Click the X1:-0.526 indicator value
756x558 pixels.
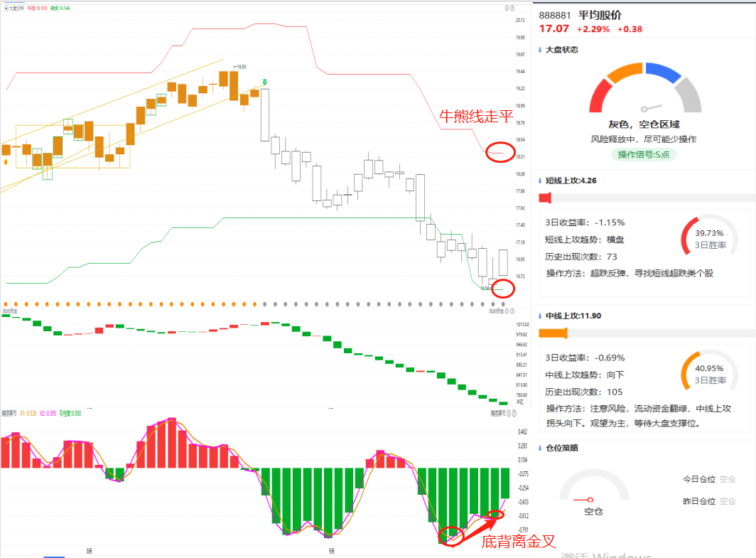pyautogui.click(x=28, y=413)
